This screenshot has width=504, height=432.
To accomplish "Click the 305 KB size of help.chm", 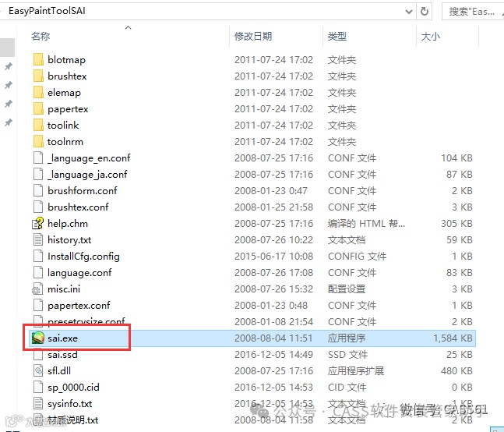I will (x=456, y=224).
